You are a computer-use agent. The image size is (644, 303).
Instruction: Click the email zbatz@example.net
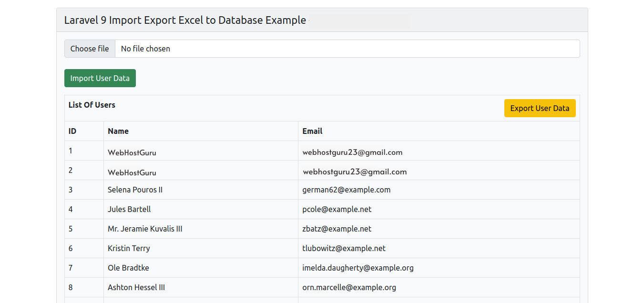[337, 229]
